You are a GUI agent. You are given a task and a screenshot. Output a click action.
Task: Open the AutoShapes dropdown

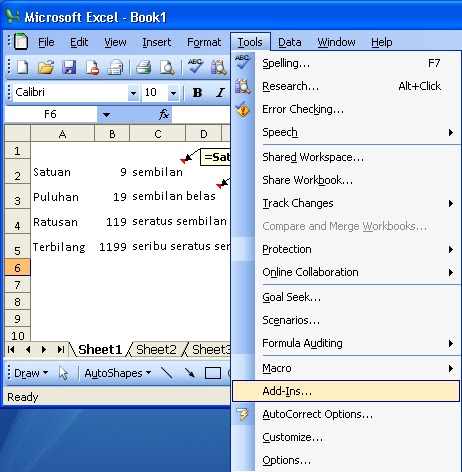click(118, 373)
